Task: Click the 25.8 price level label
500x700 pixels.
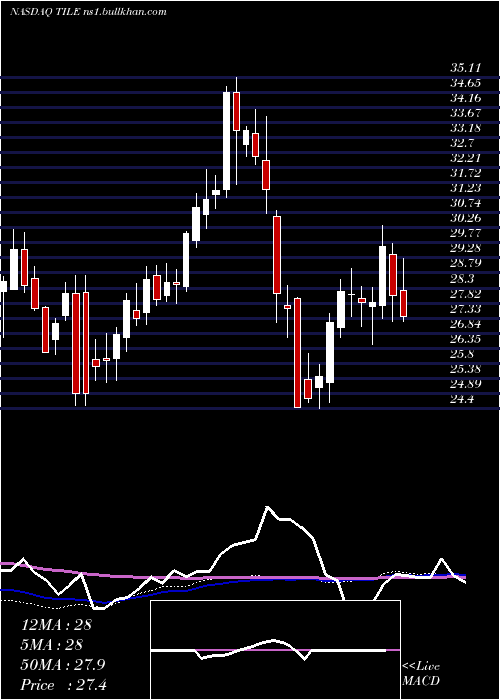Action: click(462, 354)
